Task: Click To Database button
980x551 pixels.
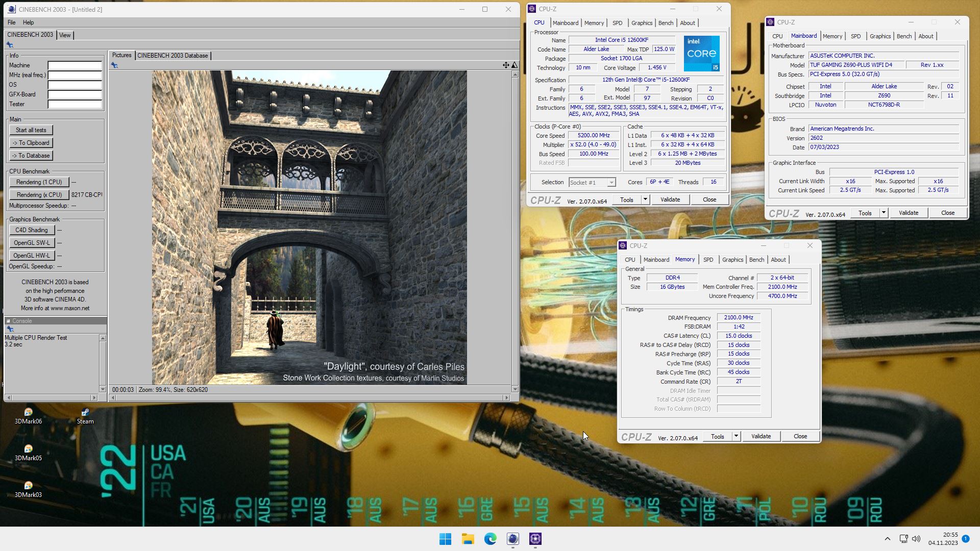Action: pyautogui.click(x=31, y=156)
